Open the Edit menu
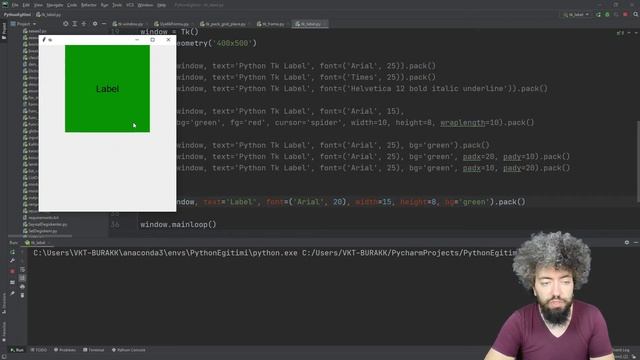Viewport: 640px width, 360px height. 26,5
